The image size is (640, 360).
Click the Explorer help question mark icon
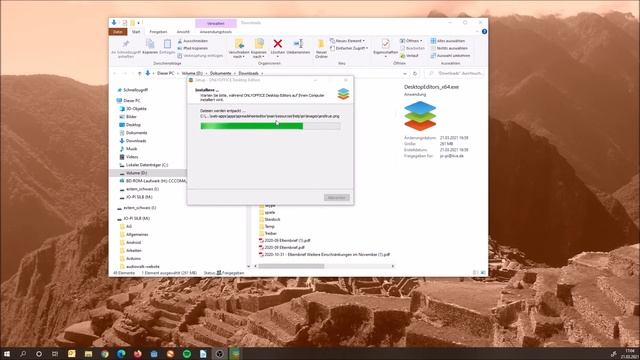(484, 31)
